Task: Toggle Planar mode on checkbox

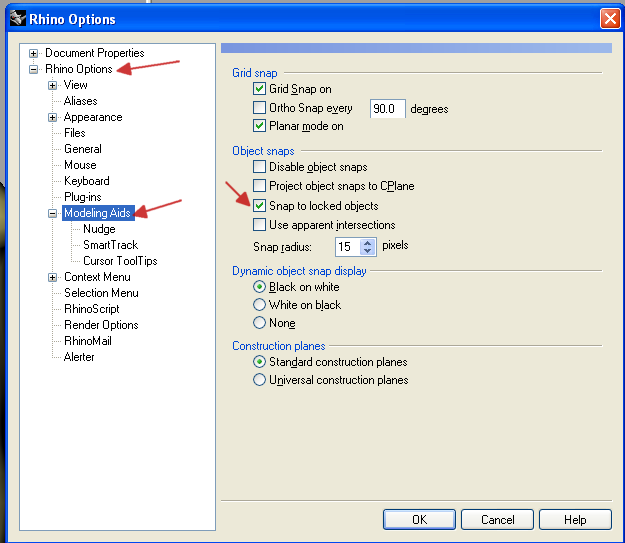Action: coord(259,126)
